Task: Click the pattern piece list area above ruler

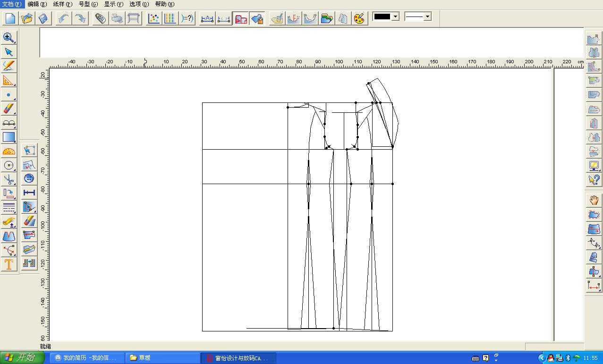Action: [312, 42]
